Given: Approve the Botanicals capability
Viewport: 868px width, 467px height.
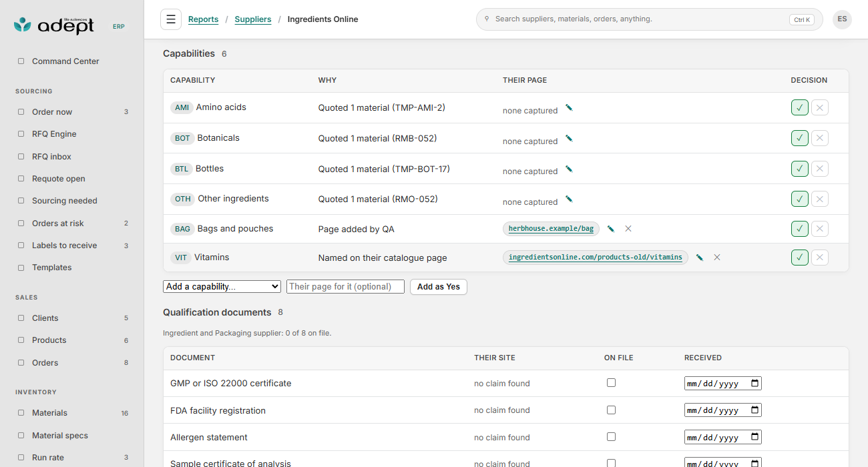Looking at the screenshot, I should pyautogui.click(x=800, y=138).
